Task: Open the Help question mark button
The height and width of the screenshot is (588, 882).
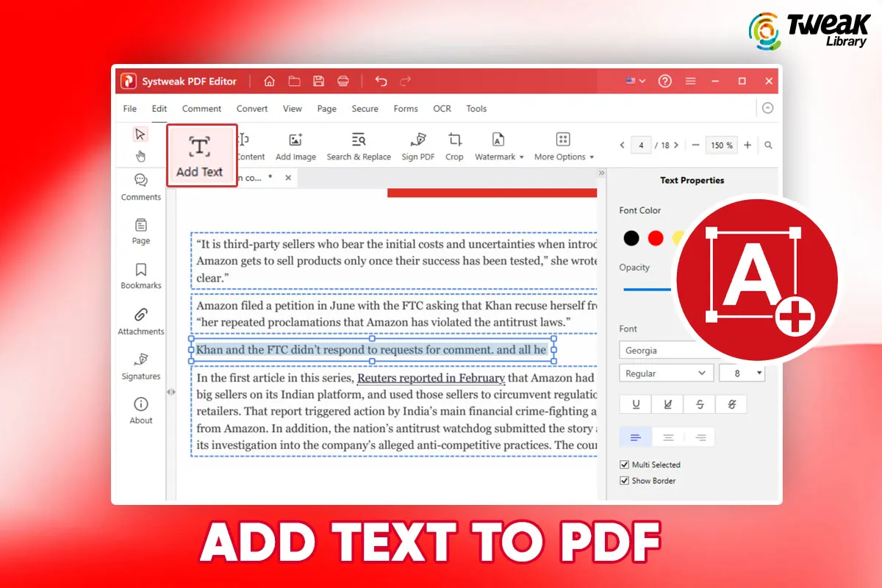Action: tap(665, 81)
